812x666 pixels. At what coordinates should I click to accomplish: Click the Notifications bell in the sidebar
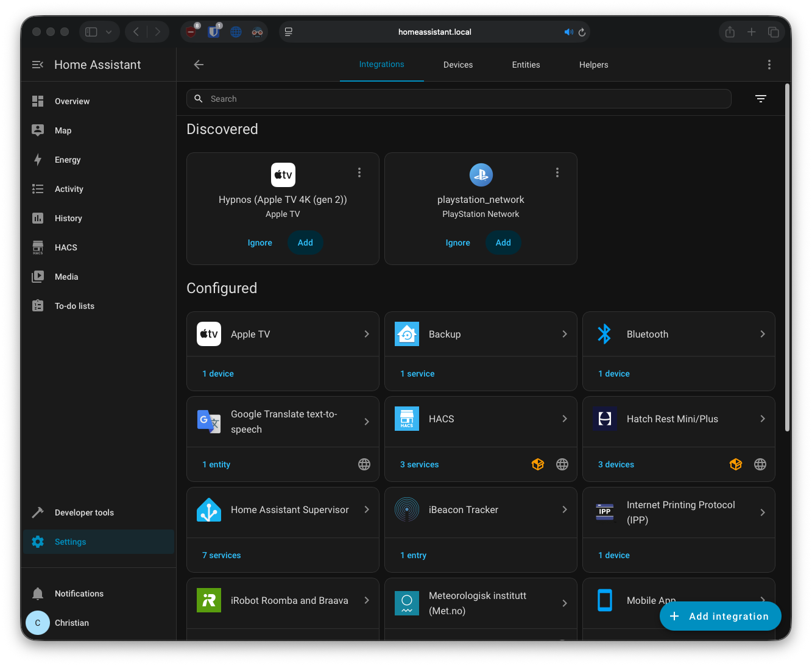(x=38, y=593)
